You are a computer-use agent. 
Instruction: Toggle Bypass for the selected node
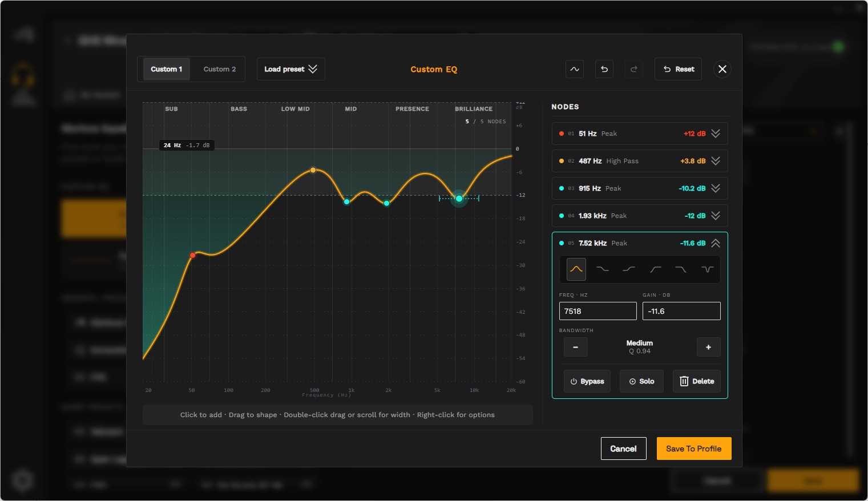[587, 381]
